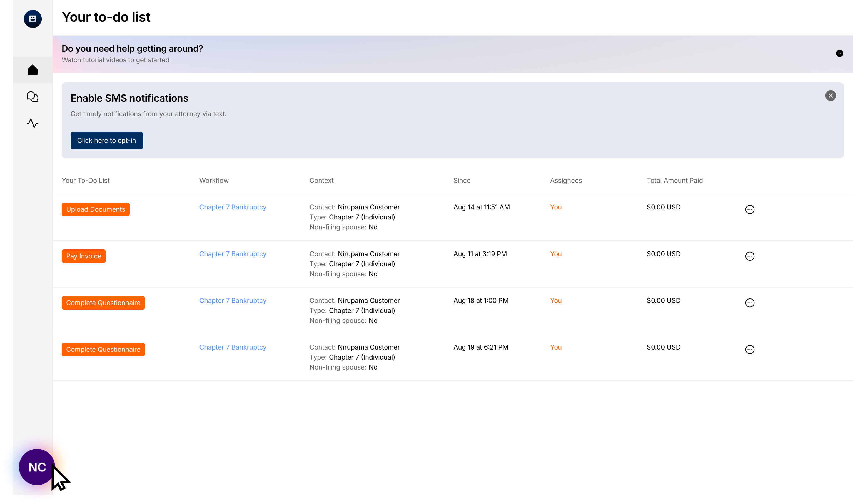
Task: Open the Home page from sidebar
Action: pyautogui.click(x=33, y=70)
